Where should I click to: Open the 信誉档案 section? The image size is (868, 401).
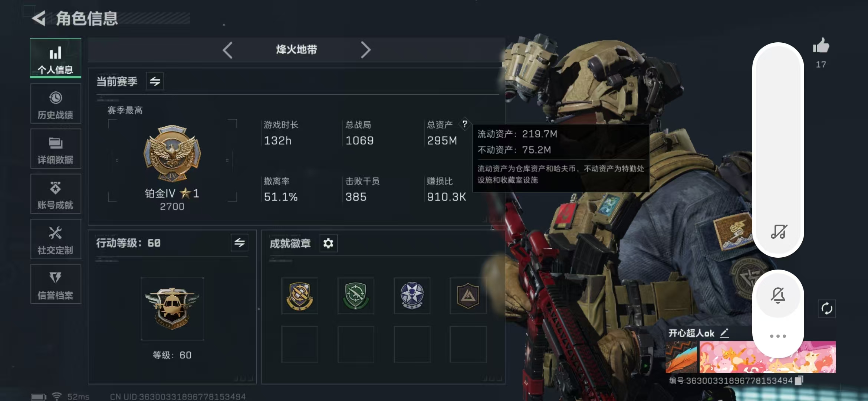point(56,284)
